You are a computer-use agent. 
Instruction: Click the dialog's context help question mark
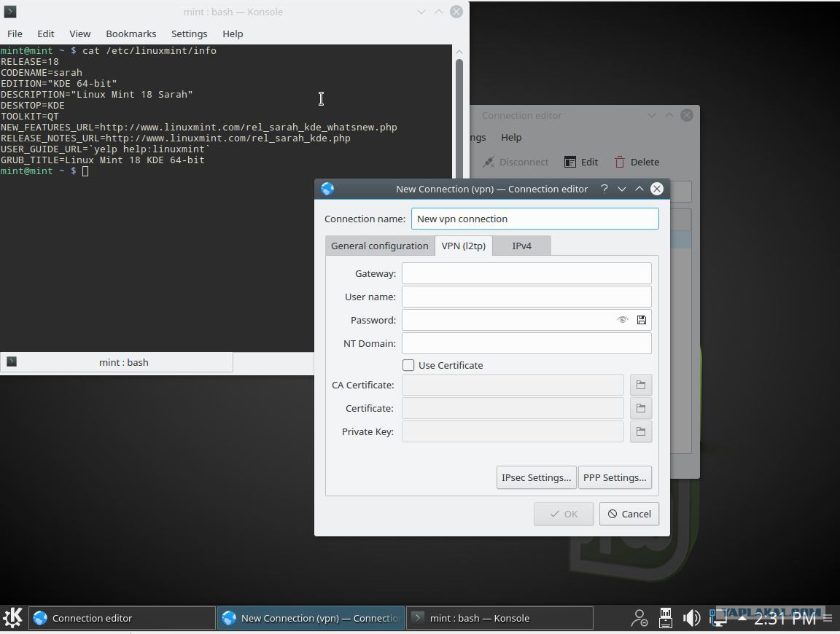[x=604, y=189]
